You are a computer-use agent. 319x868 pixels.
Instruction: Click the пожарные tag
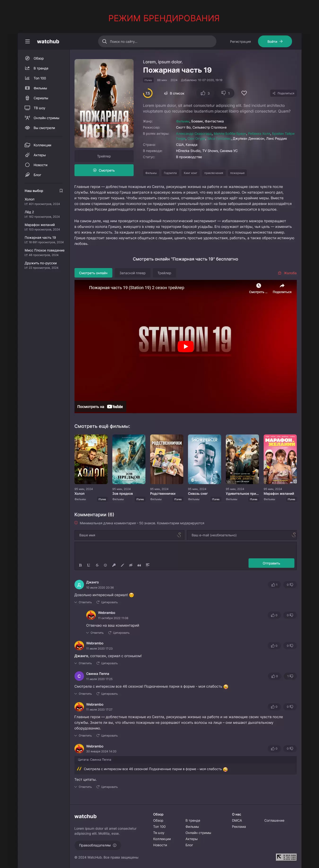[x=237, y=173]
